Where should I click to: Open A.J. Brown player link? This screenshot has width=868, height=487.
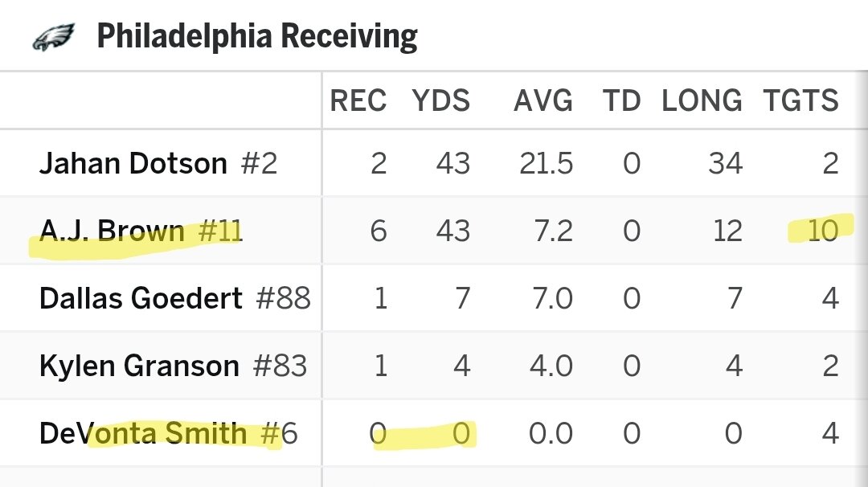[x=112, y=231]
